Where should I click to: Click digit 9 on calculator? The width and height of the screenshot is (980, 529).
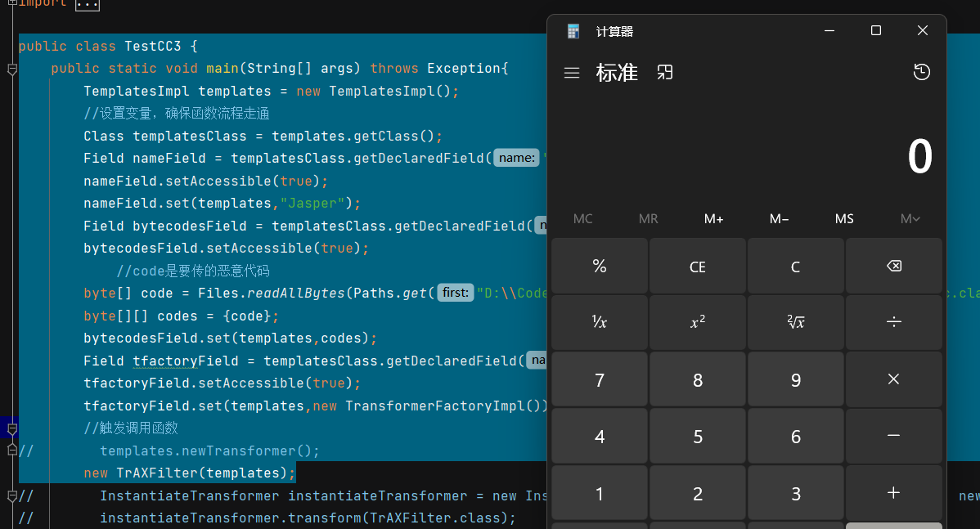(x=796, y=379)
